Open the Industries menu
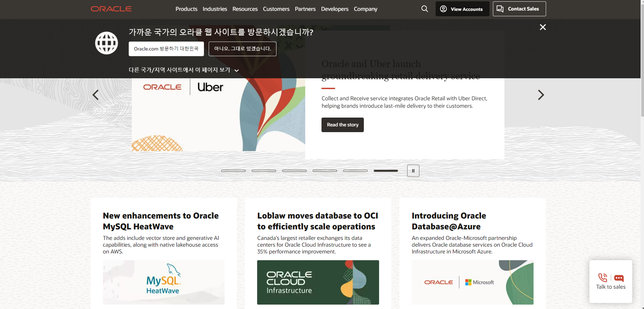644x309 pixels. [x=215, y=9]
